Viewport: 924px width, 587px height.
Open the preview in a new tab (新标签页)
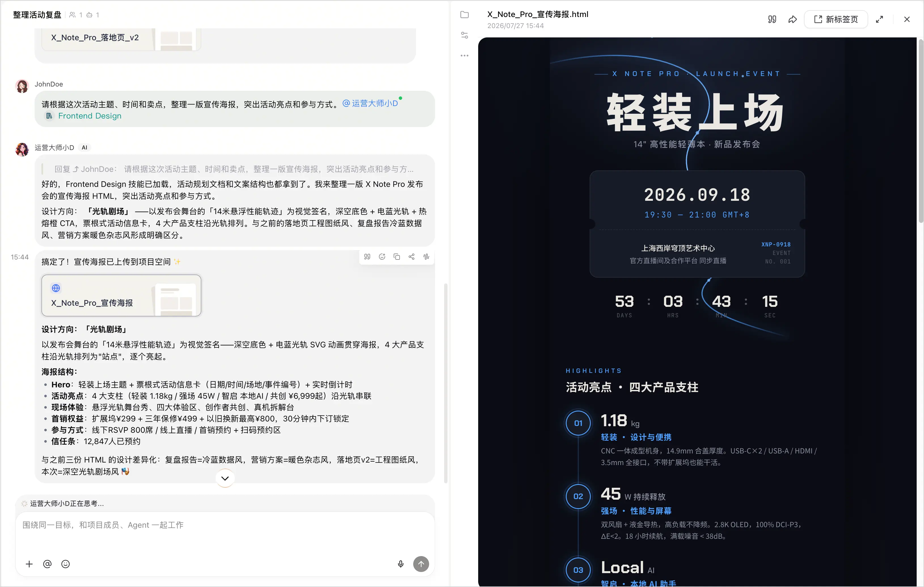click(836, 19)
